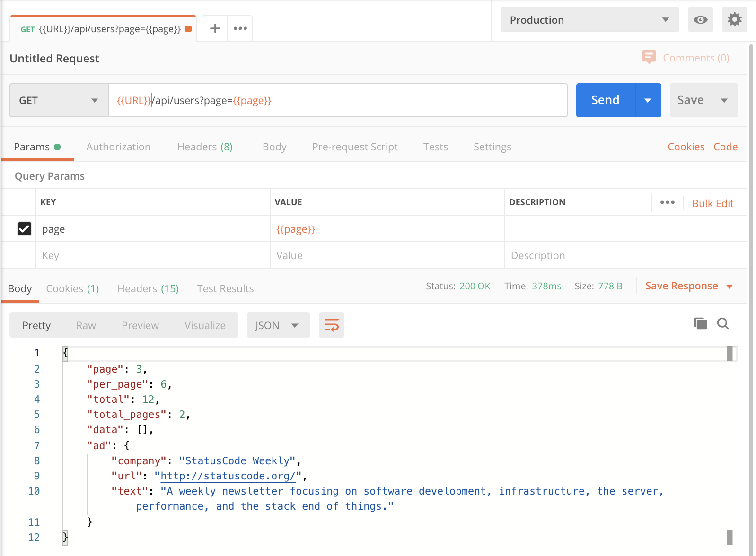Click the empty Description placeholder field

(625, 255)
